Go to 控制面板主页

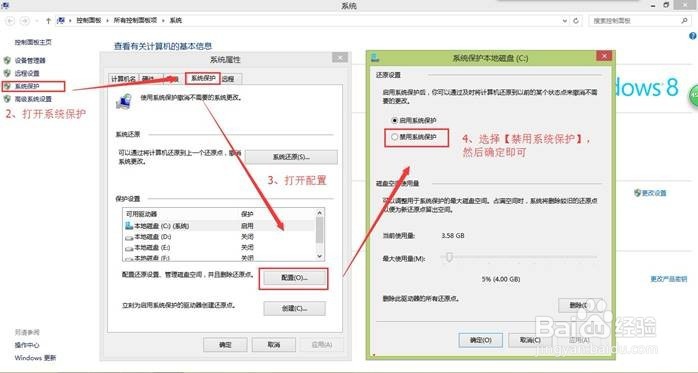tap(33, 42)
